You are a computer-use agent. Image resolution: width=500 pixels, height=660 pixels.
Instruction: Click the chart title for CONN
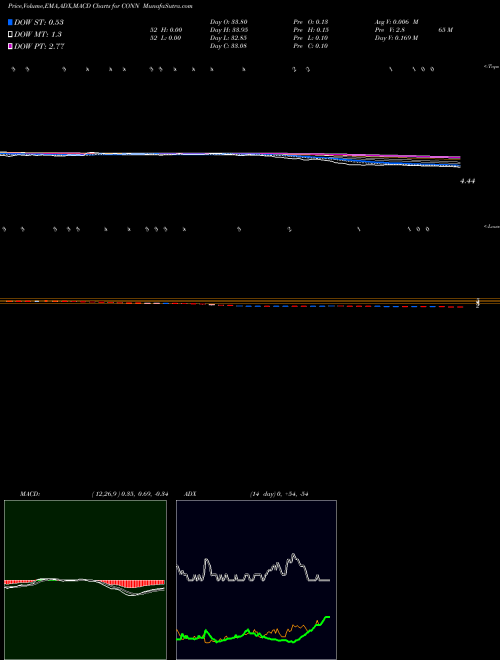[x=101, y=6]
